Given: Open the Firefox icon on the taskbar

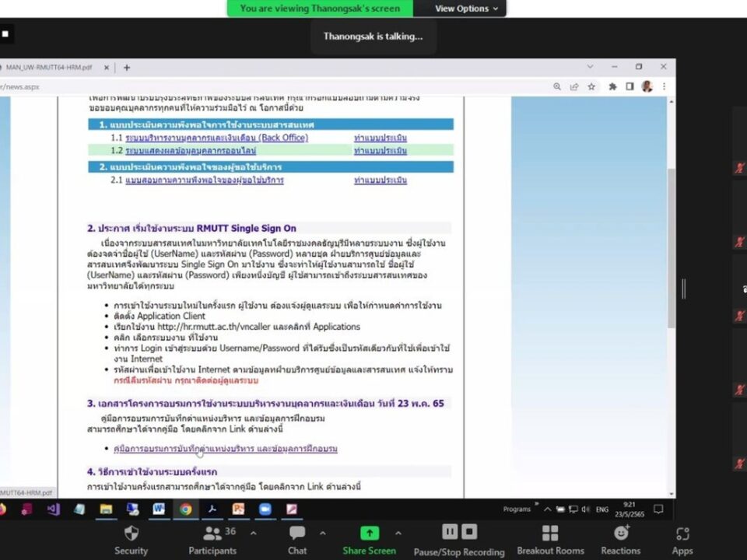Looking at the screenshot, I should (x=2, y=509).
